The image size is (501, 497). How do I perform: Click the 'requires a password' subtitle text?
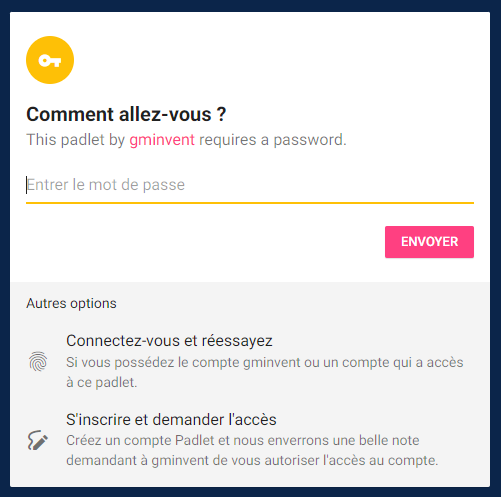(273, 140)
